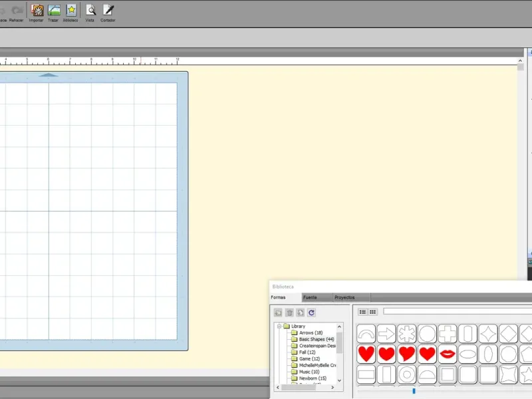
Task: Click the library refresh icon
Action: [311, 313]
